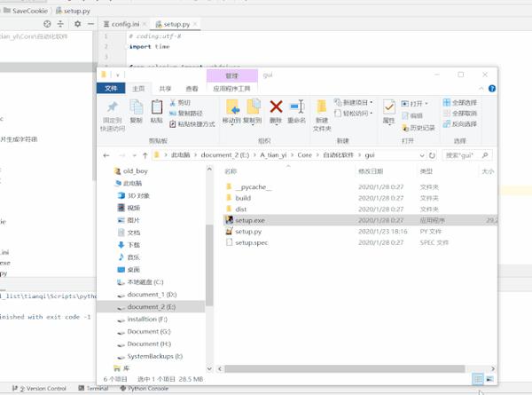Open Properties with the checkmark icon
This screenshot has height=395, width=532.
pos(389,107)
